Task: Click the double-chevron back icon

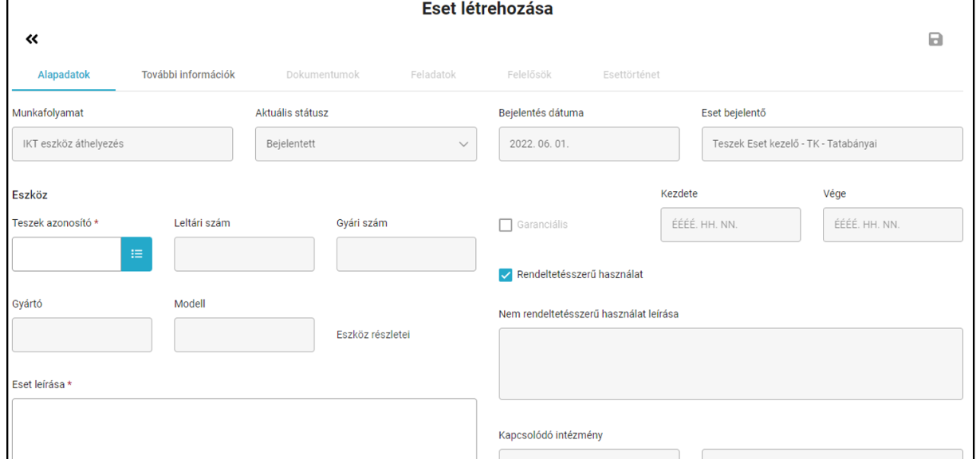Action: coord(32,39)
